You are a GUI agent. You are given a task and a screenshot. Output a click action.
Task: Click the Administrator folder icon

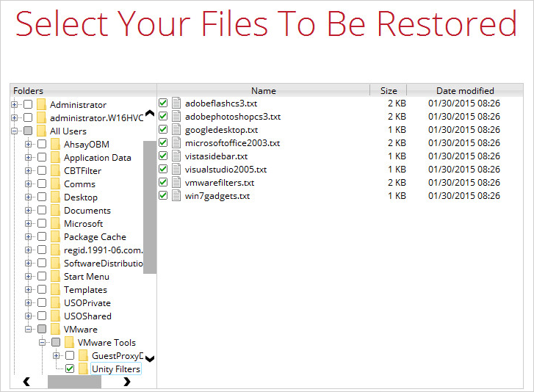pyautogui.click(x=41, y=105)
